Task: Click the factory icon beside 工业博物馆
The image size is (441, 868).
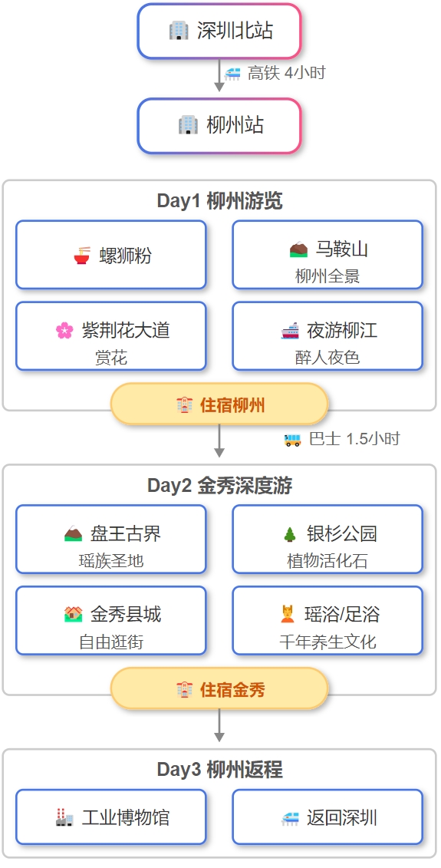Action: [x=64, y=817]
